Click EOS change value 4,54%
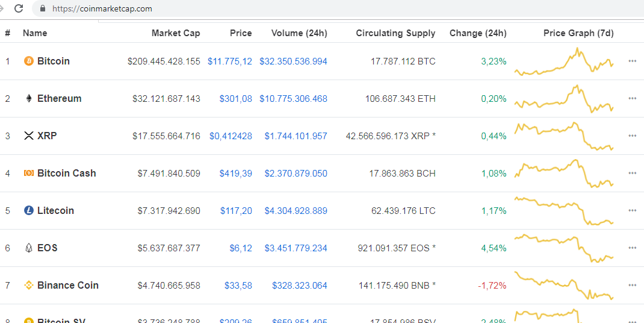This screenshot has height=323, width=644. pyautogui.click(x=494, y=248)
